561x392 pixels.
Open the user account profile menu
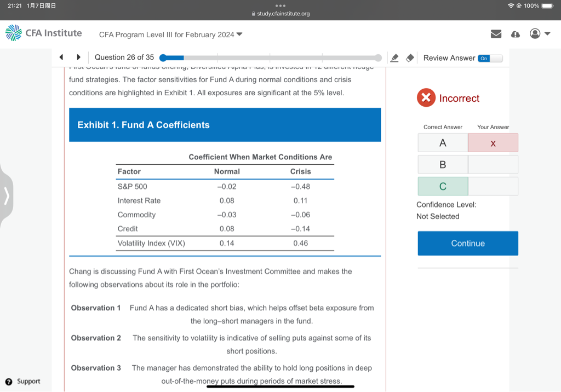click(x=540, y=34)
